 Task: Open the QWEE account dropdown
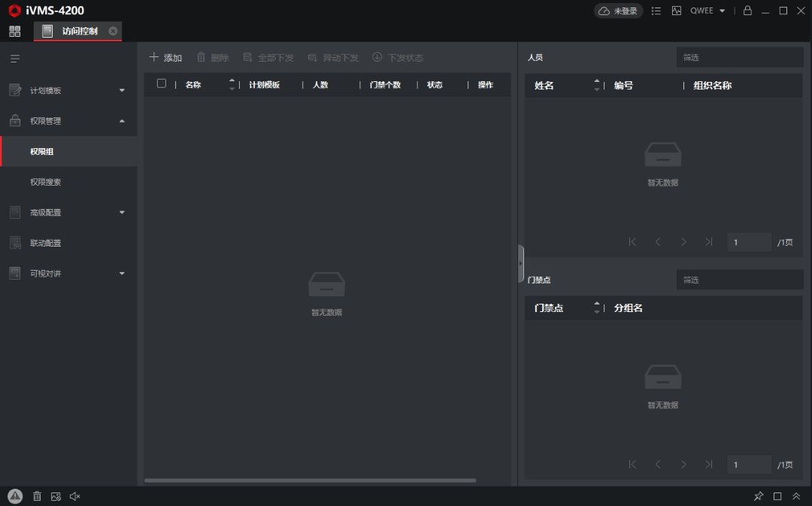coord(705,11)
